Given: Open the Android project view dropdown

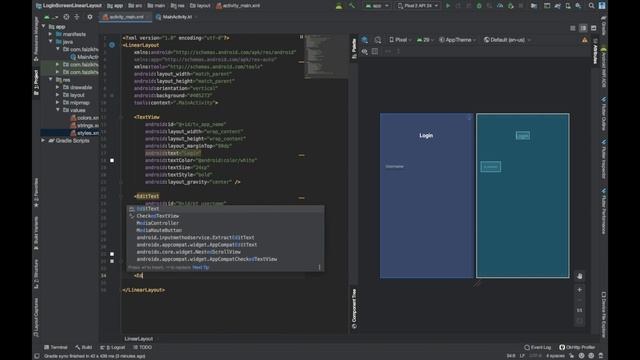Looking at the screenshot, I should point(51,17).
